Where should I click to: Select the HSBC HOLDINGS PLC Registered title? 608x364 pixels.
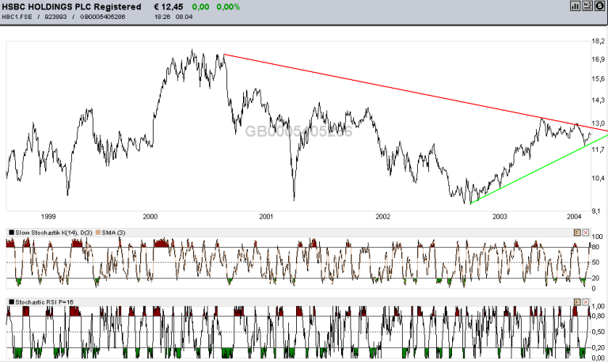(72, 7)
